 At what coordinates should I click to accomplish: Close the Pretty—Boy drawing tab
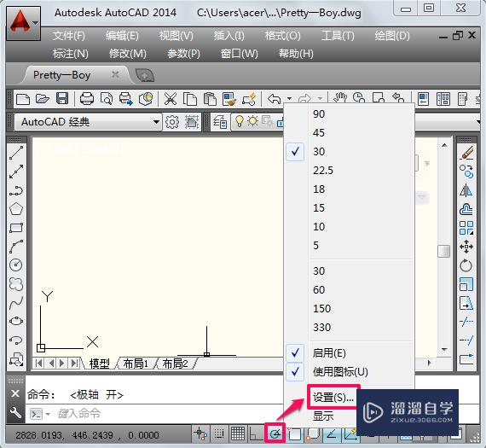pyautogui.click(x=115, y=74)
